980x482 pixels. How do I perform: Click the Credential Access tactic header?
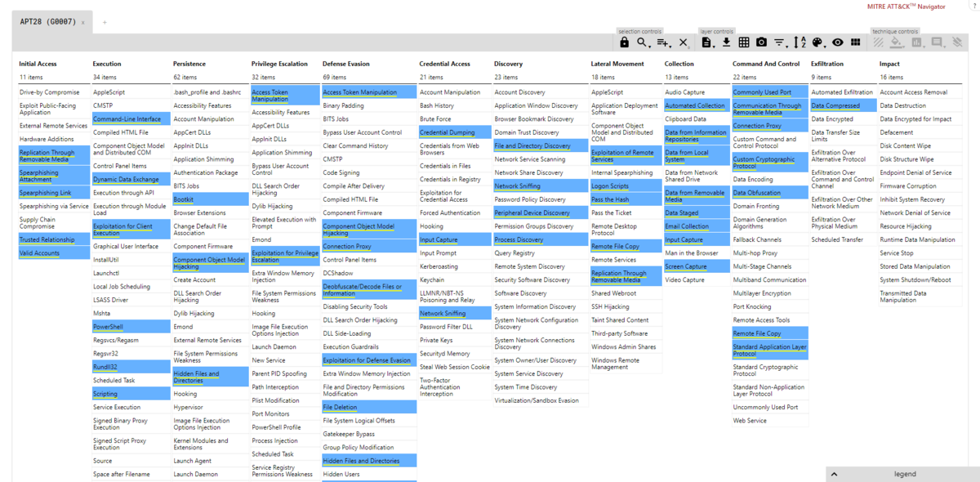click(445, 64)
